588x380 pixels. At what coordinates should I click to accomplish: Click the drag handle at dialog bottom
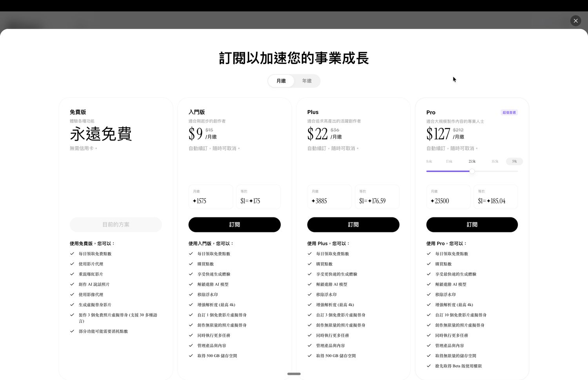294,374
